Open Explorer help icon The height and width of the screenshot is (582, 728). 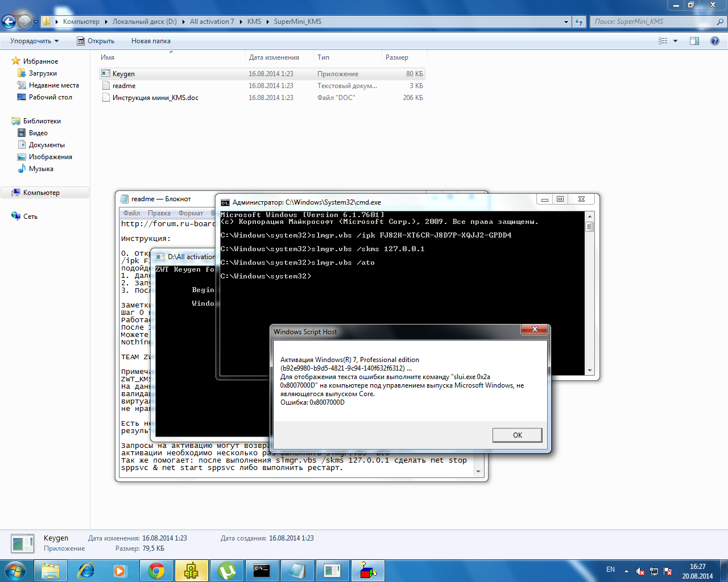click(x=715, y=41)
